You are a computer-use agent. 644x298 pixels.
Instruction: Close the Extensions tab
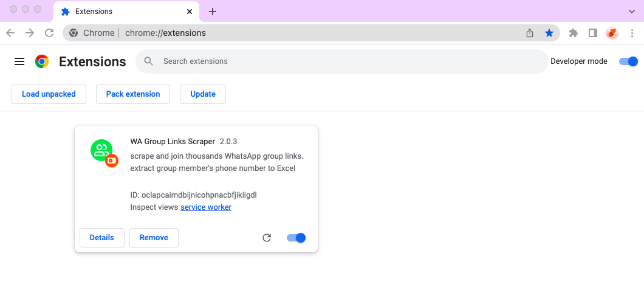[190, 12]
